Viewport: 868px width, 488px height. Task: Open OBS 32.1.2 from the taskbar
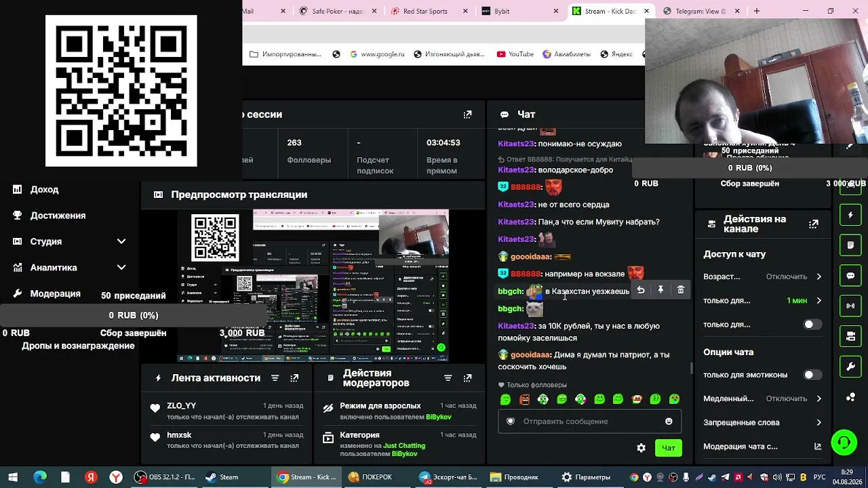coord(165,477)
